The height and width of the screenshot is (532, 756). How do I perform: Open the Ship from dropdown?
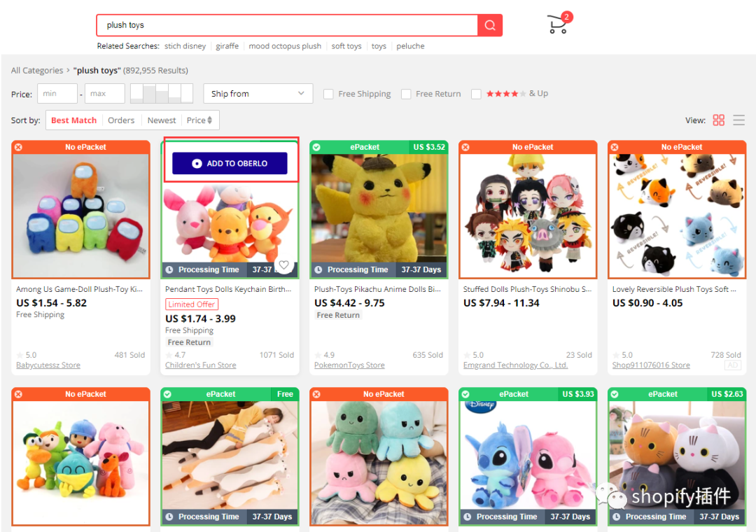(258, 94)
